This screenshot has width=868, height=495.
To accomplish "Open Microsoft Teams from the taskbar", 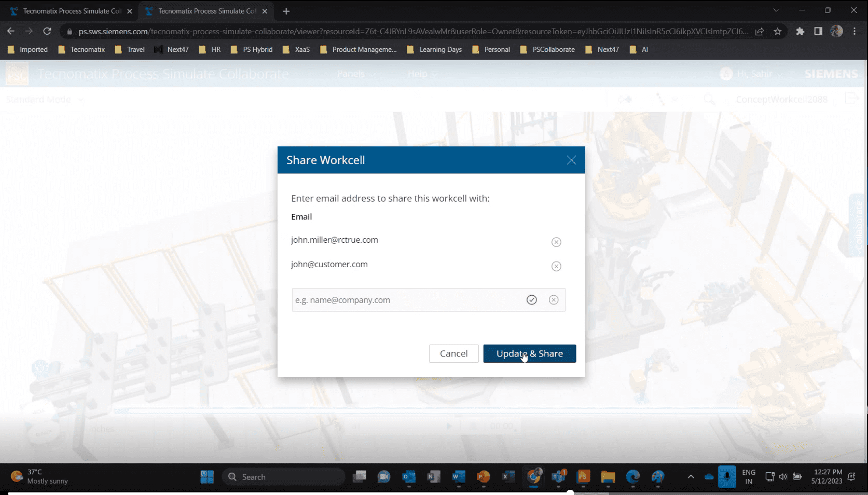I will tap(559, 476).
